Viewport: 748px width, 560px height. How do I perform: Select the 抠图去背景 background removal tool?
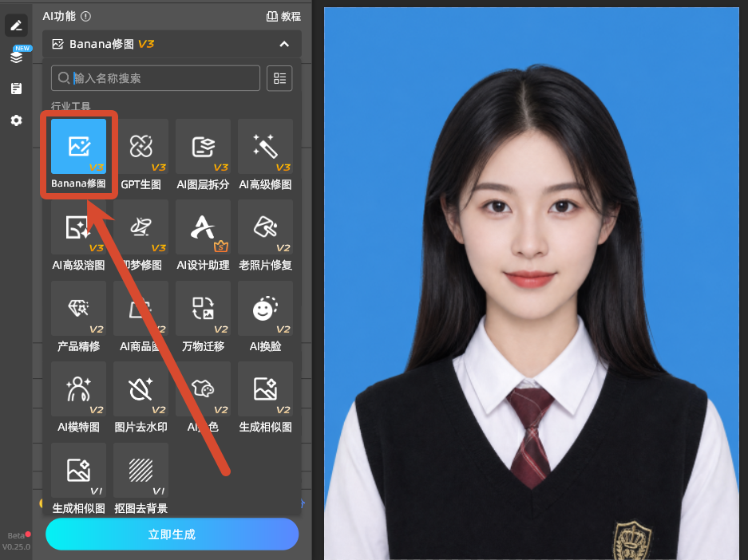(140, 471)
